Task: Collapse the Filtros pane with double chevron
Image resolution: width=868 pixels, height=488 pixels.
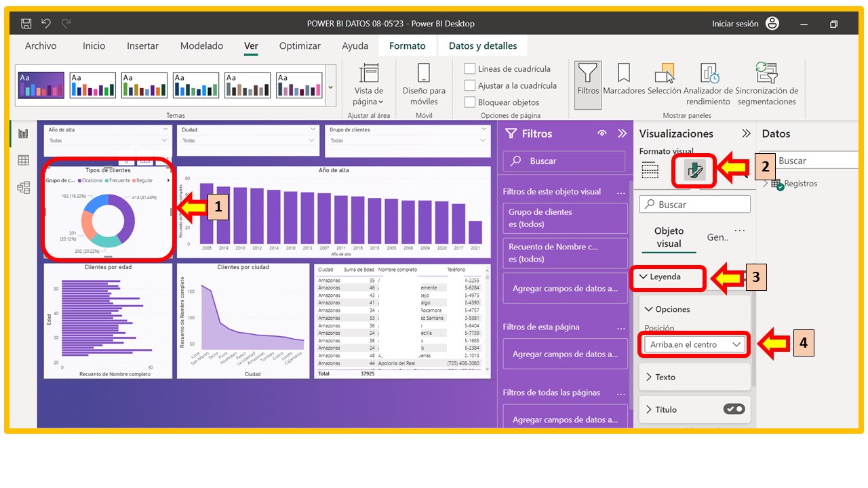Action: pyautogui.click(x=622, y=134)
